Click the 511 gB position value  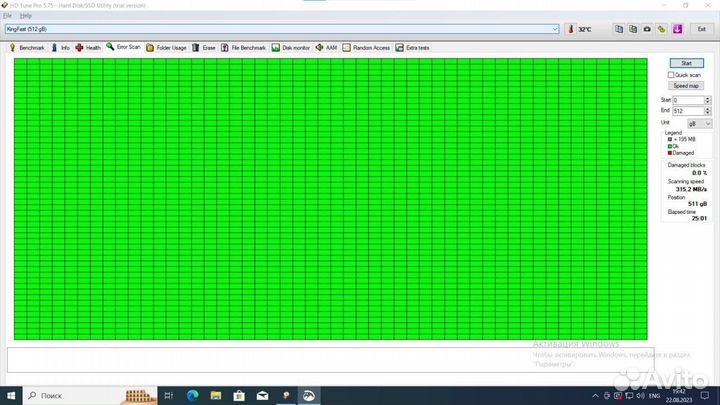click(x=697, y=204)
